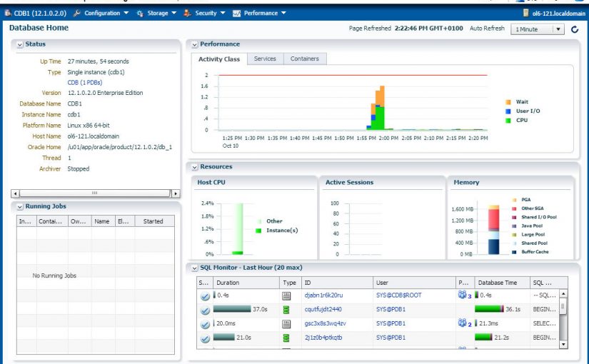The height and width of the screenshot is (364, 589).
Task: Click the ID column header in SQL Monitor
Action: [x=337, y=283]
